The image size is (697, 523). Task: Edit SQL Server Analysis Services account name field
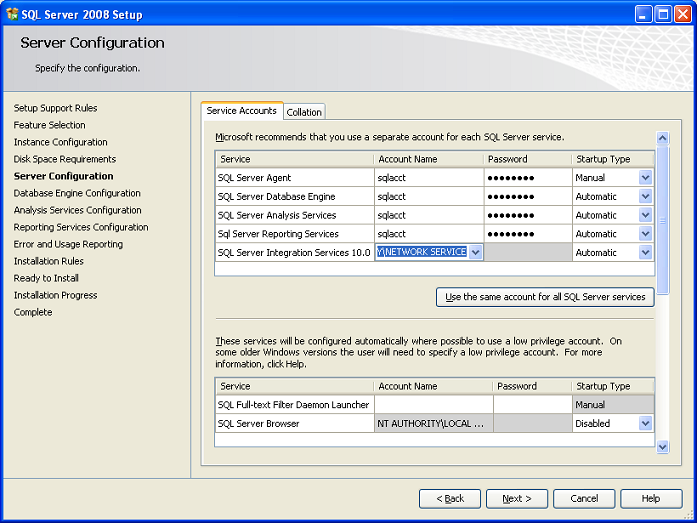[x=429, y=215]
